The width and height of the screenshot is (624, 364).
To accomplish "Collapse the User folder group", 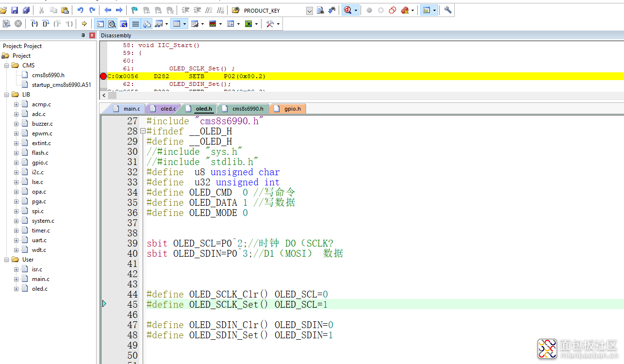I will [7, 260].
